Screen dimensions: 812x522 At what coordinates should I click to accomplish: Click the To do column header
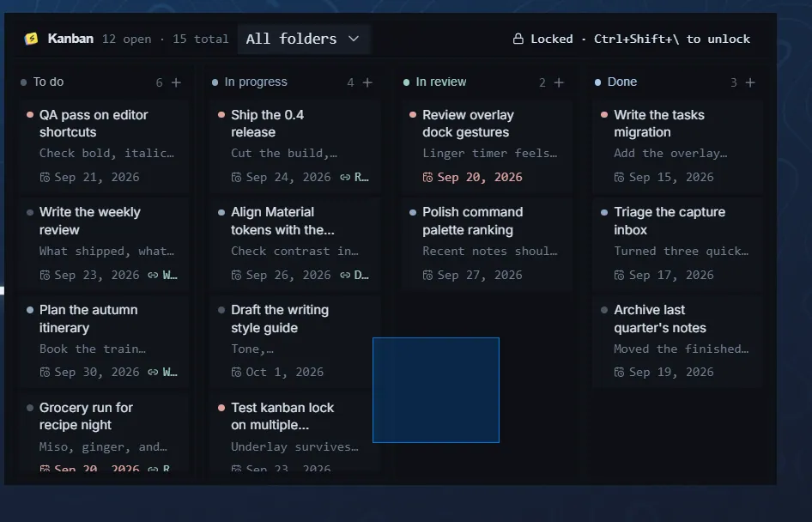click(x=48, y=82)
